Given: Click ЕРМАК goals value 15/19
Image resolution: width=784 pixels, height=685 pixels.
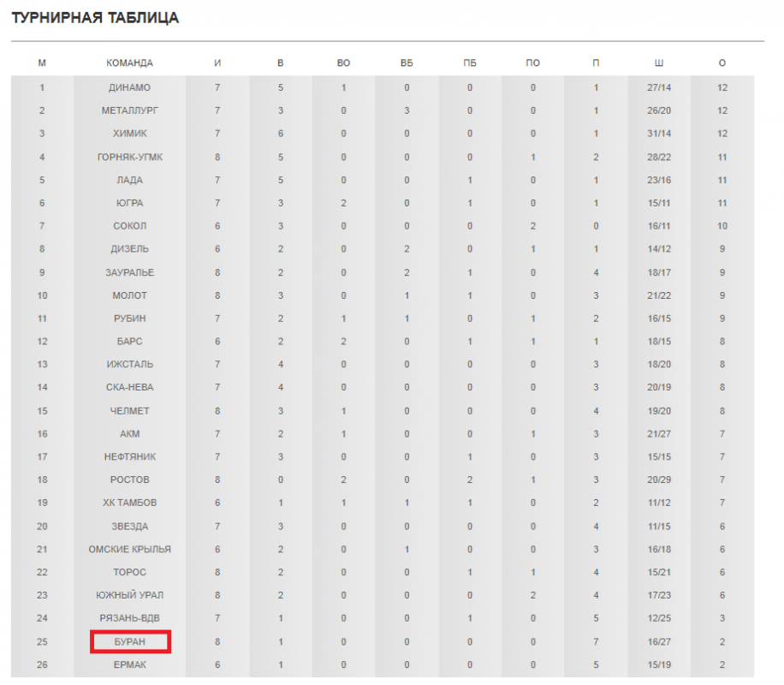Looking at the screenshot, I should tap(659, 665).
